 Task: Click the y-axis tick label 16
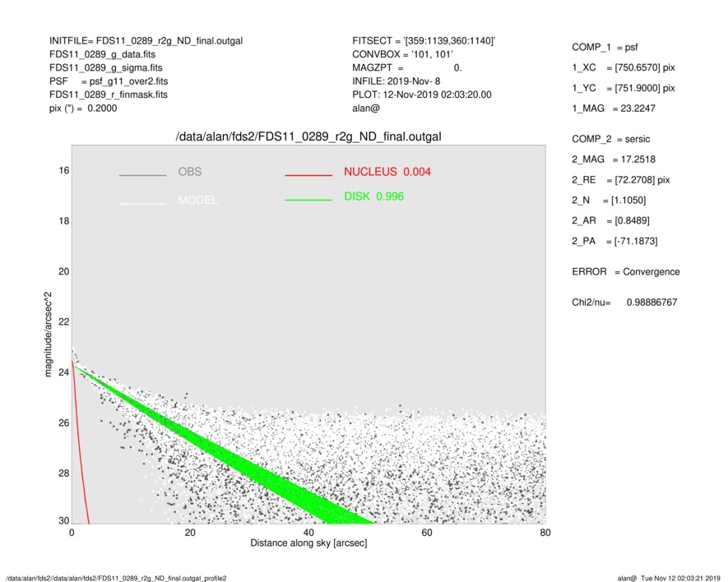(x=64, y=171)
